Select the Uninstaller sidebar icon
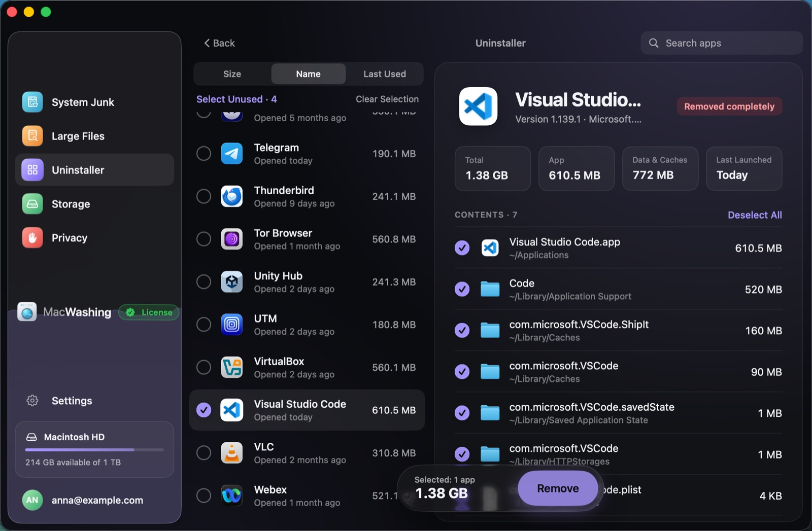812x531 pixels. pos(32,170)
